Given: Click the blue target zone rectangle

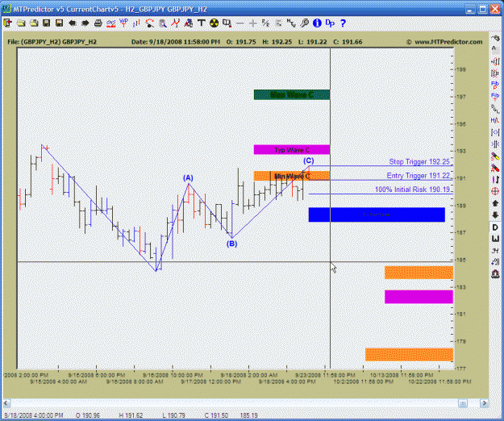Looking at the screenshot, I should point(377,215).
